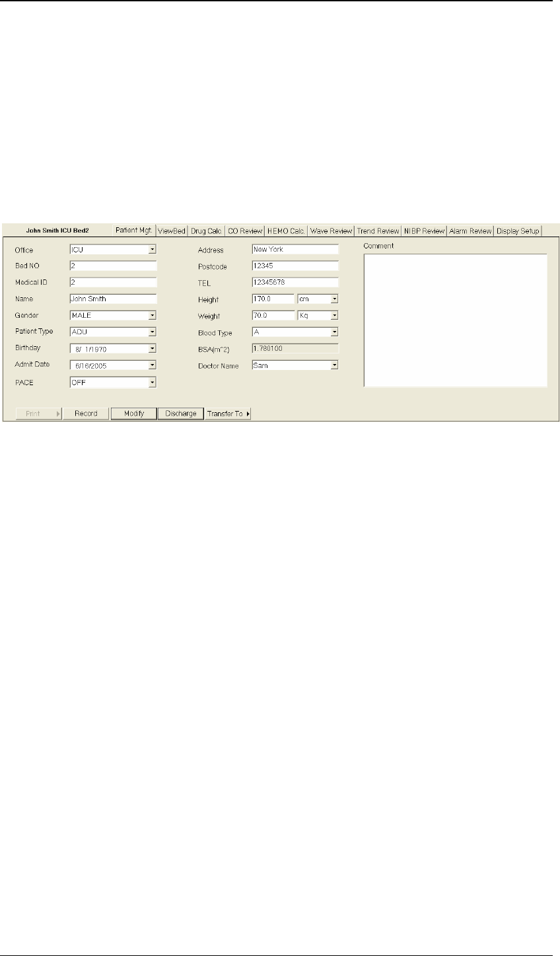
Task: Click the Birthday label
Action: pyautogui.click(x=28, y=347)
